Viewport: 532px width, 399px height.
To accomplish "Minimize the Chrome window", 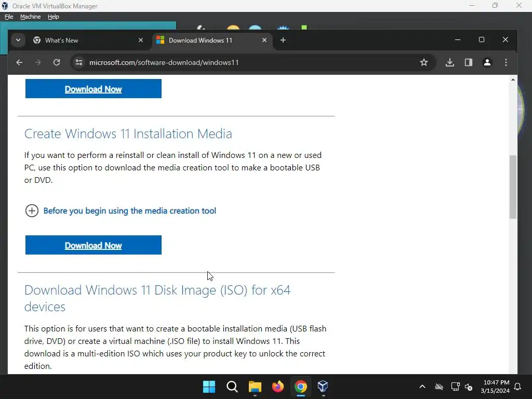I will [x=458, y=39].
